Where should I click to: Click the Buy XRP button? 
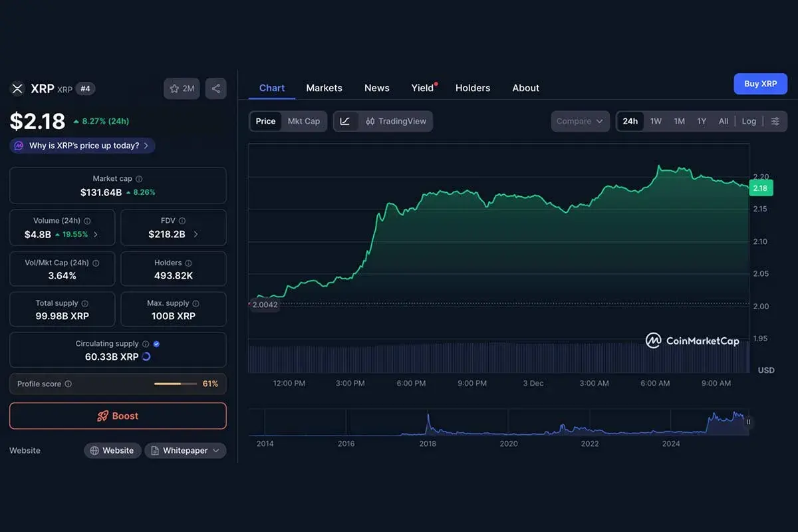coord(760,84)
